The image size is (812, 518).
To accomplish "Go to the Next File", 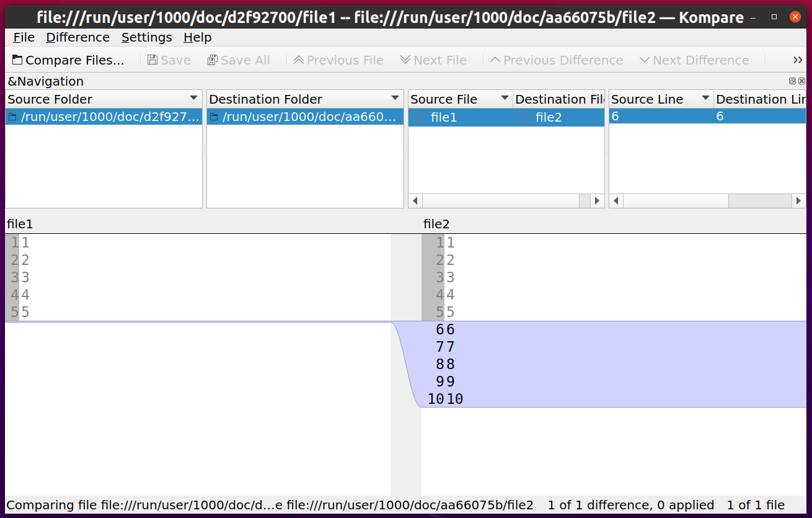I will 433,60.
